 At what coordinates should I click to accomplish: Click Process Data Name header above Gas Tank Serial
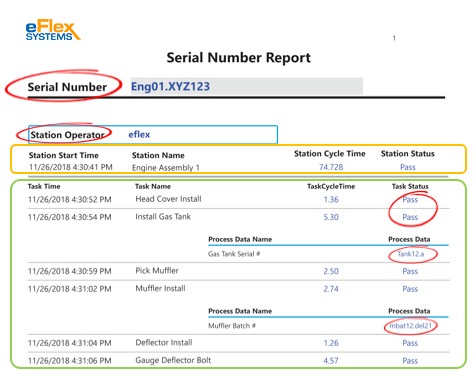tap(240, 239)
